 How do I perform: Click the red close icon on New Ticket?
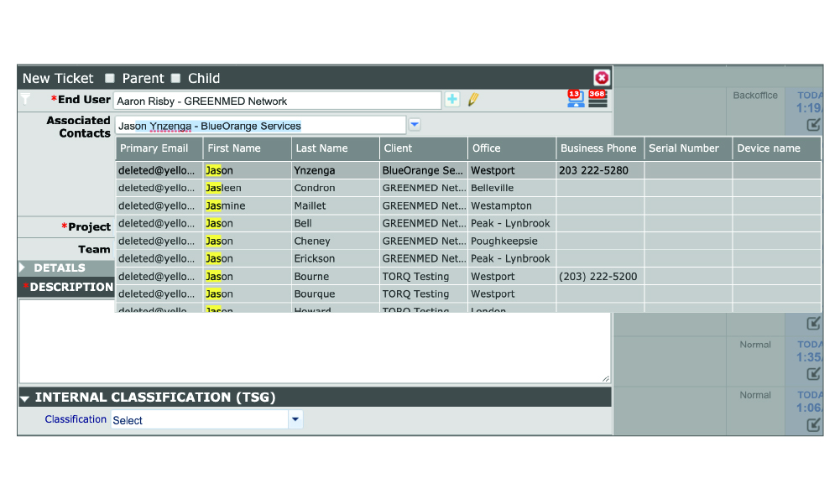601,78
